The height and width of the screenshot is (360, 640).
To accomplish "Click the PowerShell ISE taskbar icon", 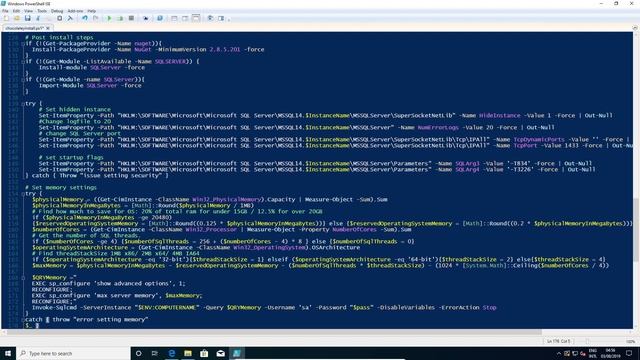I will (x=237, y=353).
